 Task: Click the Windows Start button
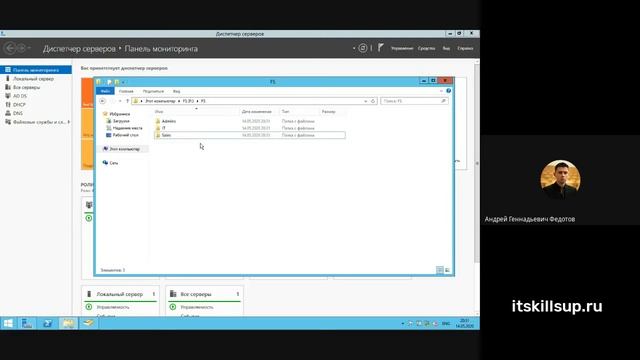pos(8,323)
